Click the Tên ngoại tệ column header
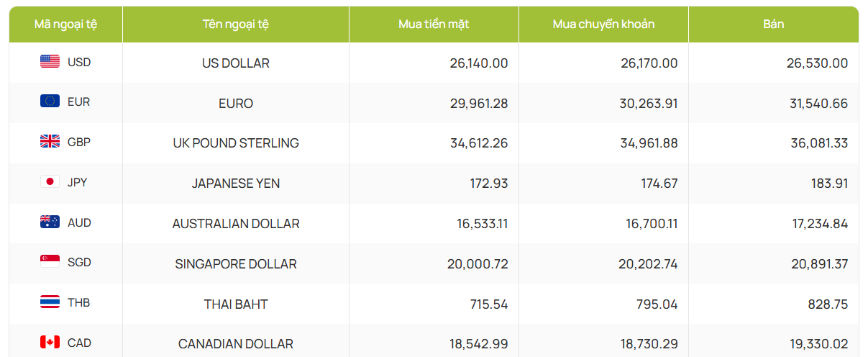 point(236,24)
